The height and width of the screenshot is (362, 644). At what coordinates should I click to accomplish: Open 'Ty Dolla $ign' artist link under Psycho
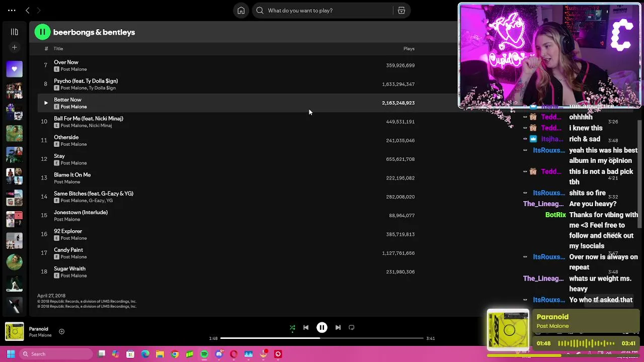pos(102,88)
